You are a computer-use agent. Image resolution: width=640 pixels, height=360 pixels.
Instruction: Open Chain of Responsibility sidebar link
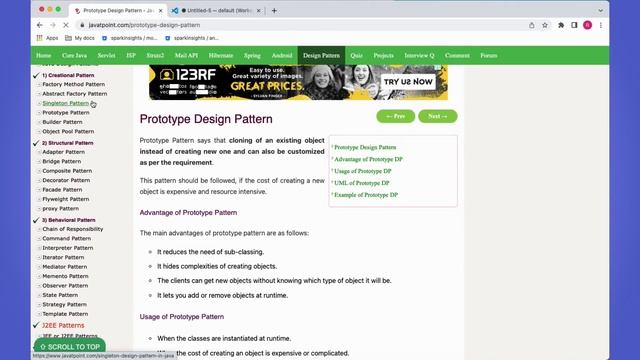tap(73, 229)
